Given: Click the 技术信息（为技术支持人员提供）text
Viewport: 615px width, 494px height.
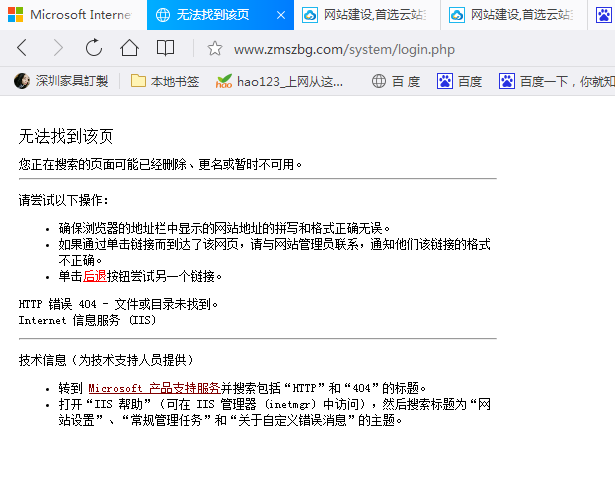Looking at the screenshot, I should tap(107, 360).
